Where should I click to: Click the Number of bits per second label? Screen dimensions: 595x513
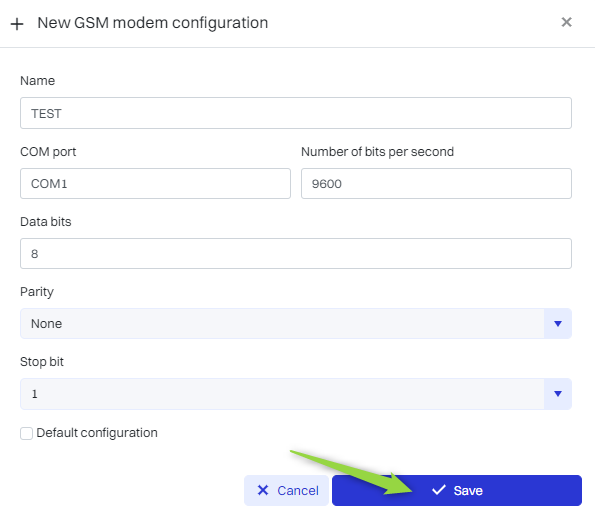[377, 152]
